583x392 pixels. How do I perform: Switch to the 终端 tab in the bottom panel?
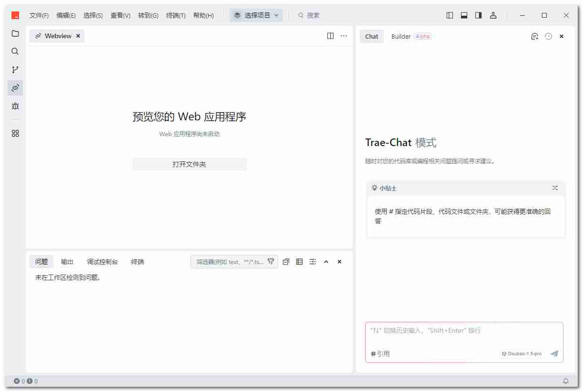pyautogui.click(x=137, y=262)
